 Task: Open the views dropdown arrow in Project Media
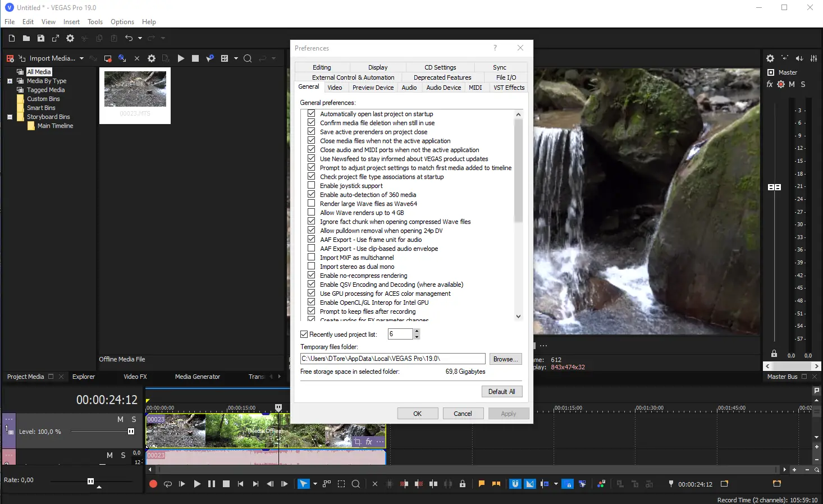coord(236,58)
